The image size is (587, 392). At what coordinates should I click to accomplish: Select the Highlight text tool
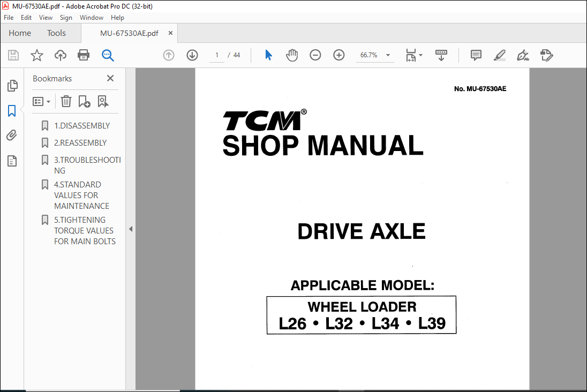point(499,55)
